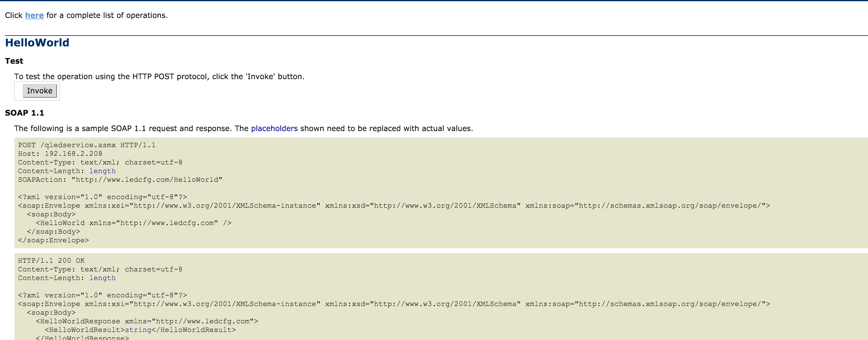This screenshot has width=868, height=340.
Task: Click the 'SOAP 1.1' section heading
Action: [25, 113]
